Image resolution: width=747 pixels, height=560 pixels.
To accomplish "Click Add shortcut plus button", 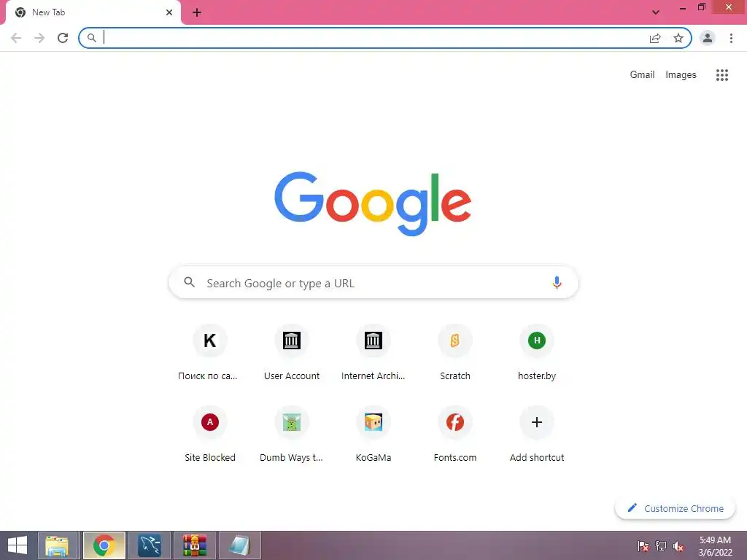I will (537, 422).
